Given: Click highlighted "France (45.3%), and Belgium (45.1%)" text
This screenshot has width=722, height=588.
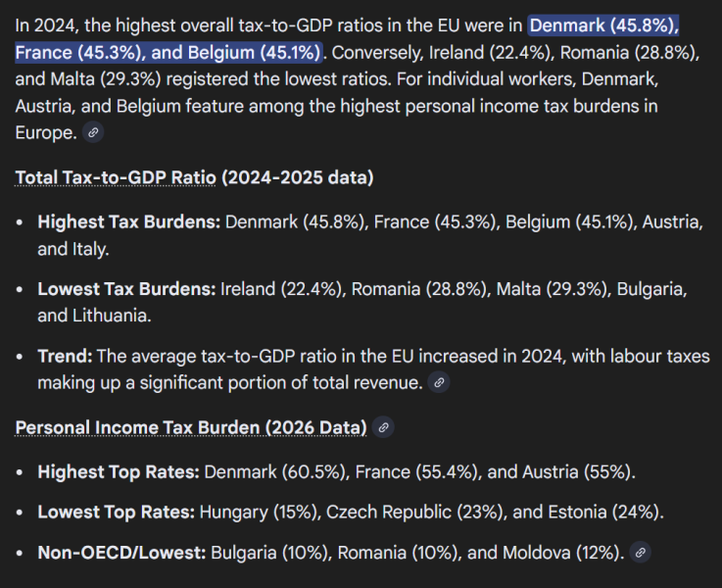Looking at the screenshot, I should click(168, 50).
